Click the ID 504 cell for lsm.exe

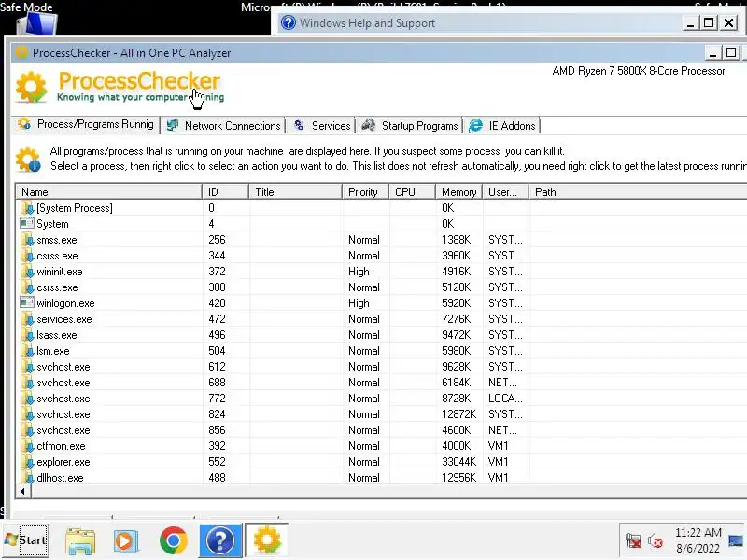click(217, 351)
